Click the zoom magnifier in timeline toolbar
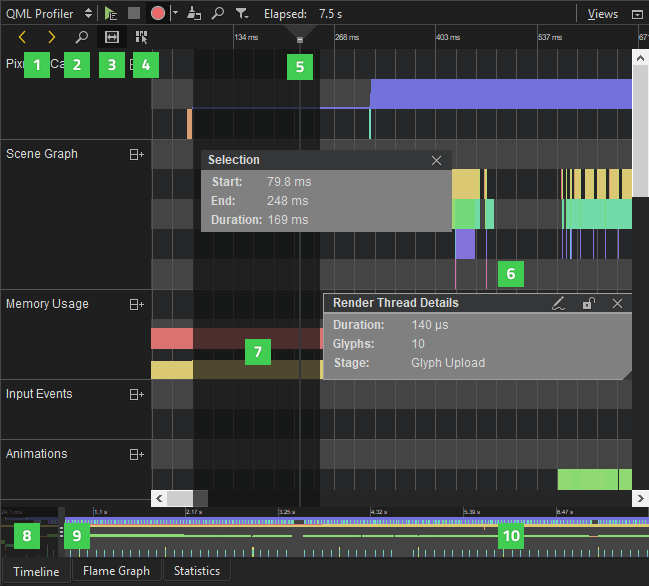This screenshot has height=586, width=649. coord(81,37)
